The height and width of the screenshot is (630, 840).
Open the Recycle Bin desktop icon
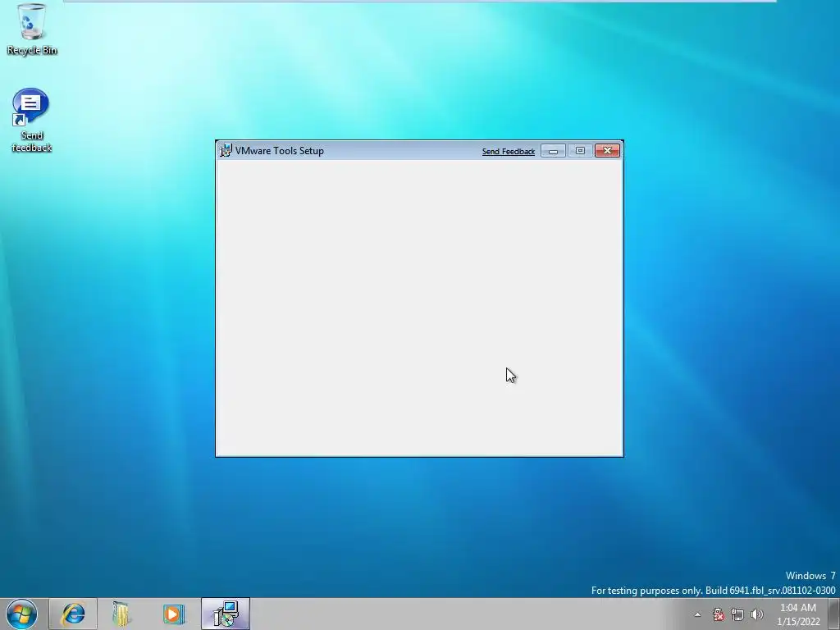(x=32, y=29)
